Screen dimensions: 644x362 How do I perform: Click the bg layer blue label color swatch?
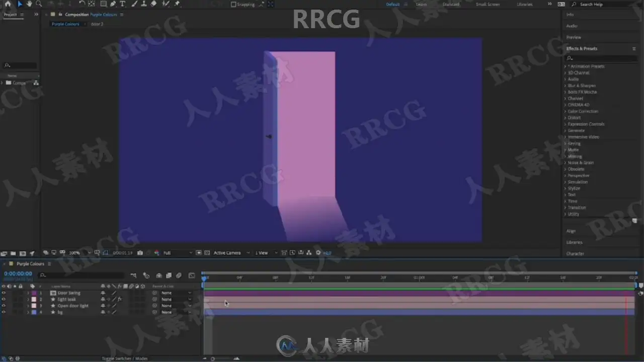pos(34,312)
